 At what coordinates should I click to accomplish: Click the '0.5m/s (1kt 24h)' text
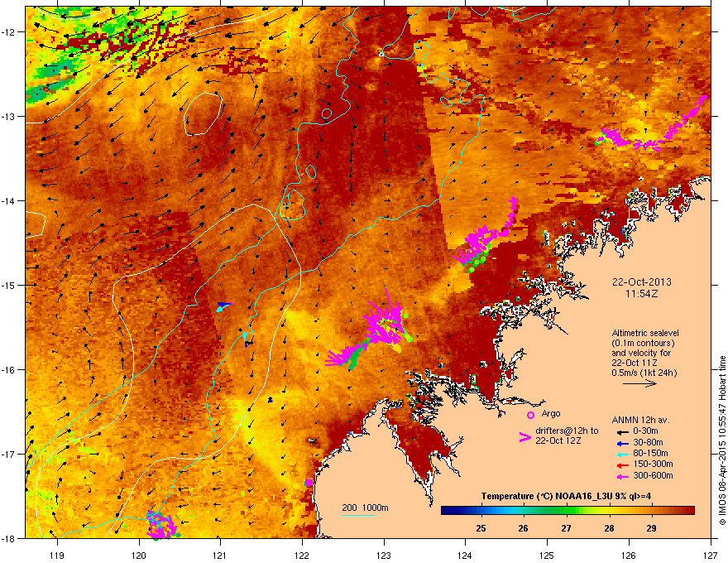pos(644,373)
